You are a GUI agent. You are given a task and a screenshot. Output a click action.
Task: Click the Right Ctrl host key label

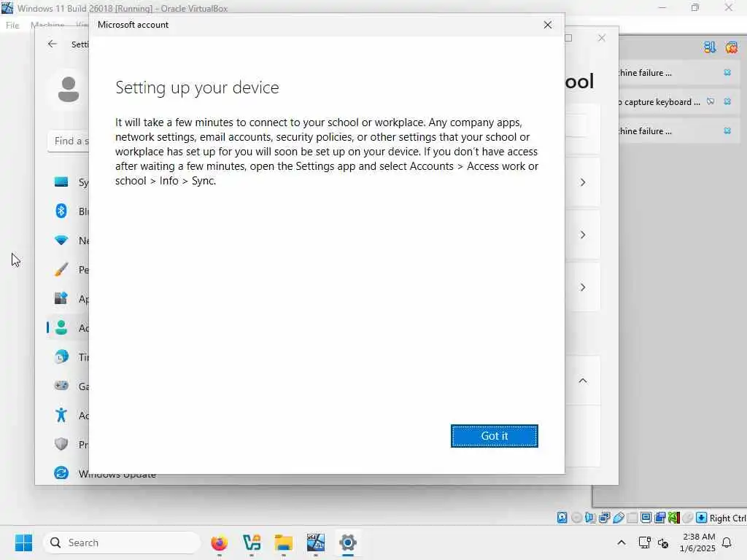(x=727, y=518)
